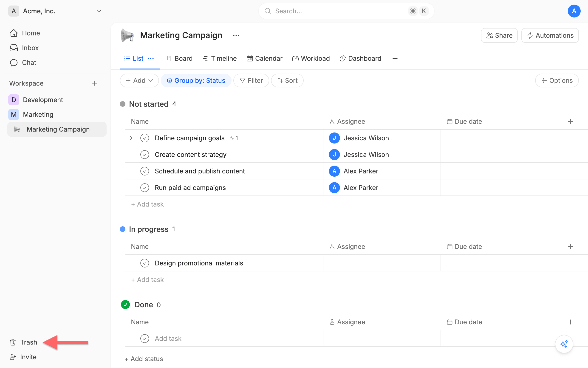
Task: Click Jessica Wilson on Create content strategy
Action: 359,155
